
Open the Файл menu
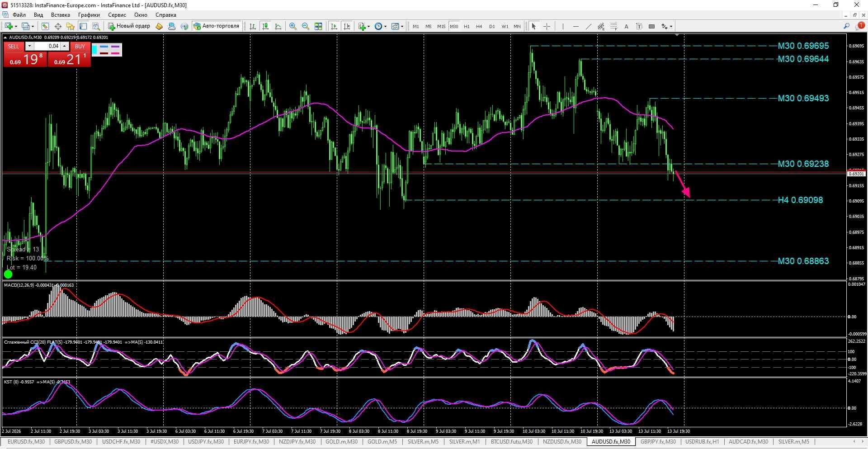click(x=19, y=15)
